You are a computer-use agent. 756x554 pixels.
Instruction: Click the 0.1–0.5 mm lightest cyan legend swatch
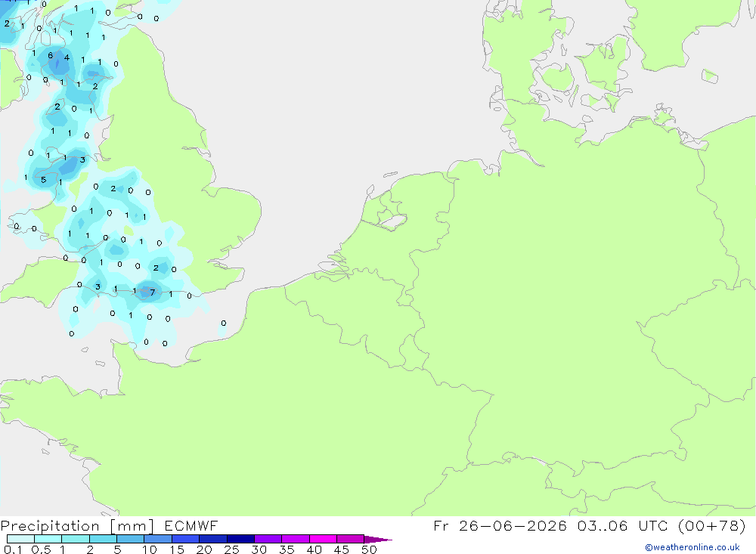(20, 539)
